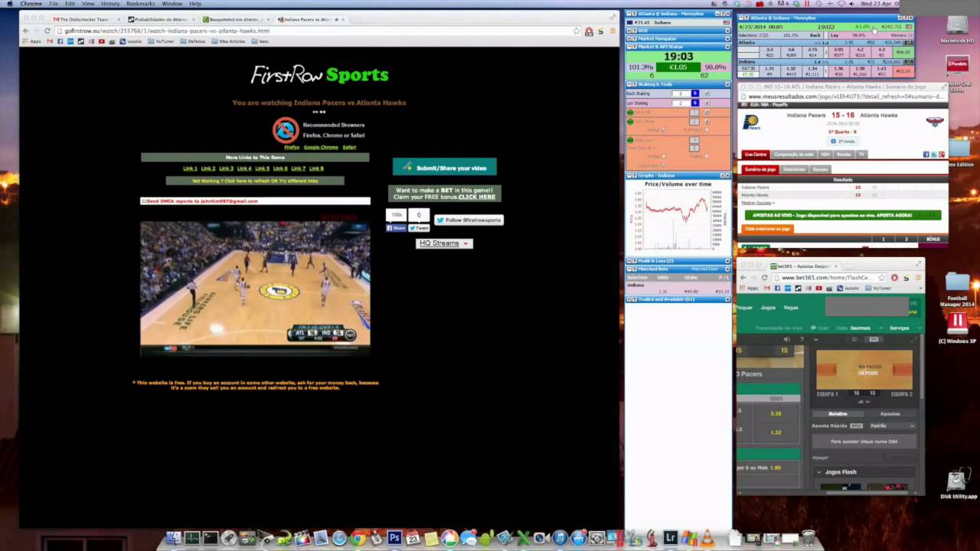Click the Google Chrome recommended browser link
980x551 pixels.
coord(321,147)
